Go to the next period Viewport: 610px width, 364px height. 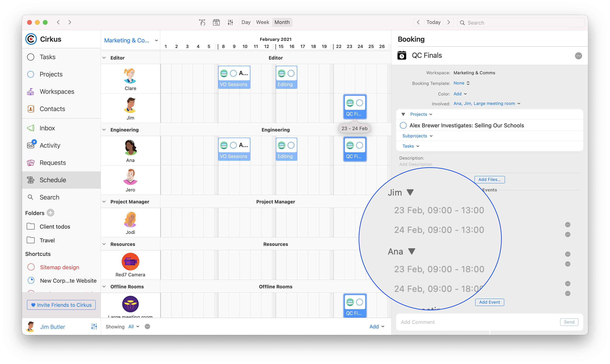[x=449, y=22]
